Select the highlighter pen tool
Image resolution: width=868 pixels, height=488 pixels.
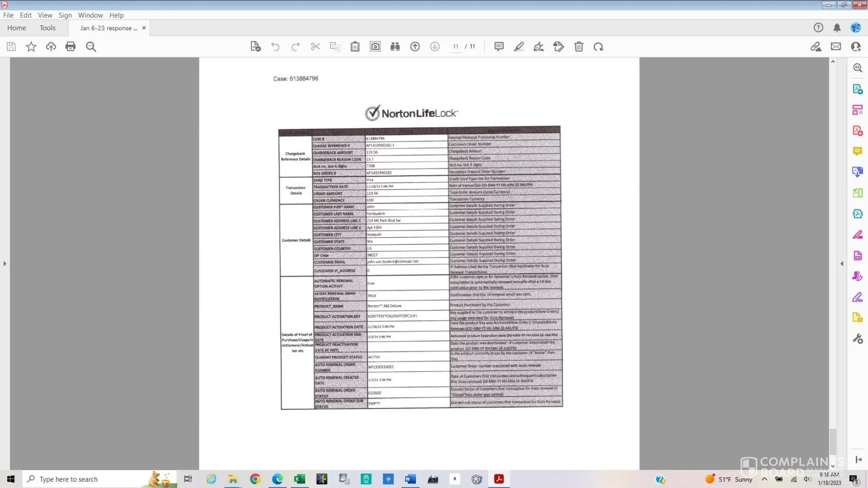point(518,47)
